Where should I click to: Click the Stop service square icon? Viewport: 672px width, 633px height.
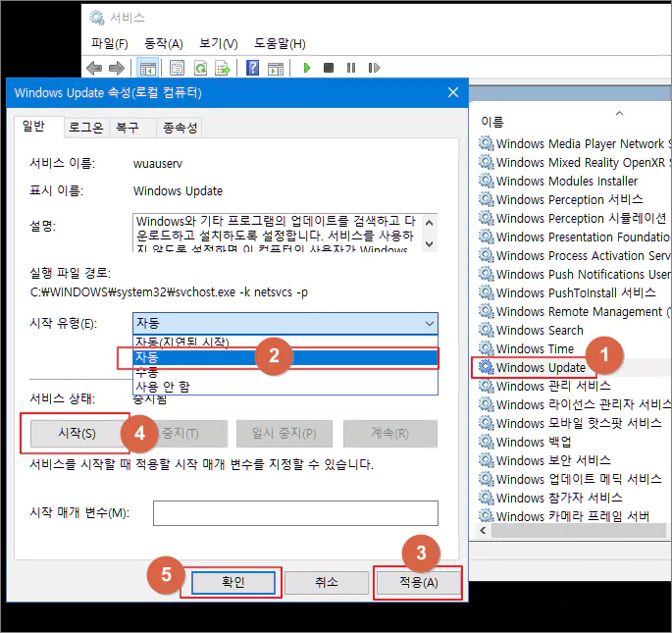[329, 68]
